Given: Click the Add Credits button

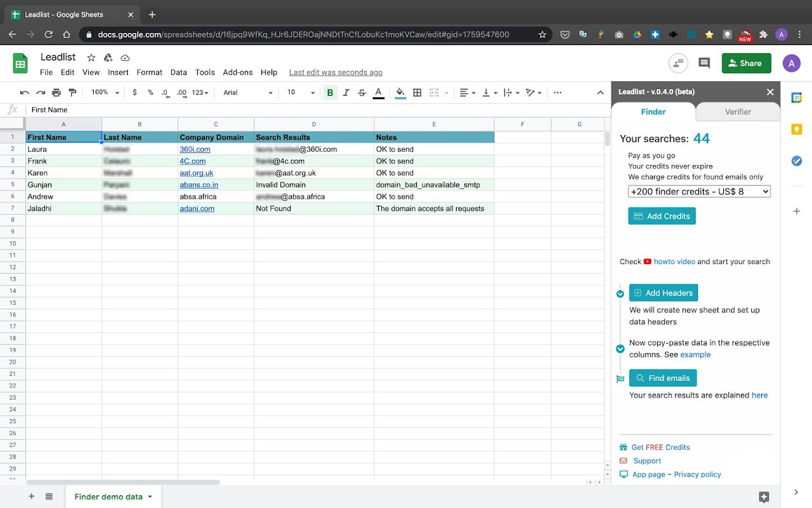Looking at the screenshot, I should pyautogui.click(x=662, y=216).
